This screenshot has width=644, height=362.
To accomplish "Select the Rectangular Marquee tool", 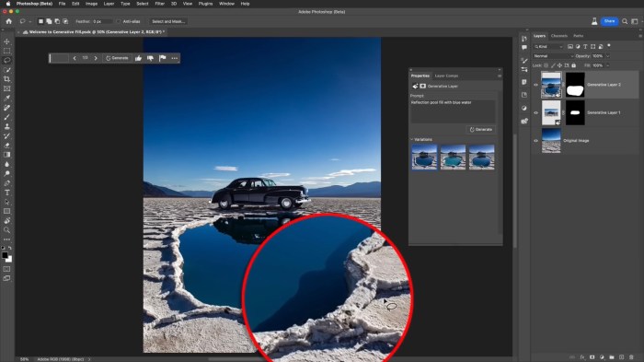I will 7,51.
